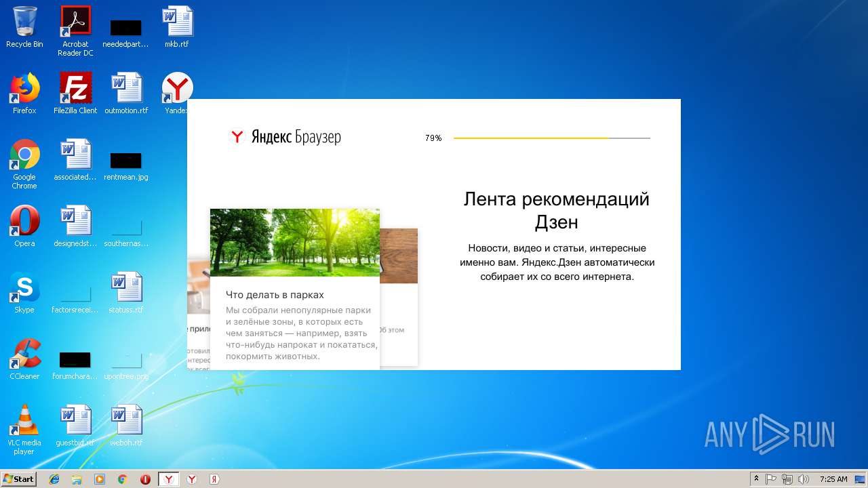Select the mkb.rtf document icon

click(x=177, y=27)
